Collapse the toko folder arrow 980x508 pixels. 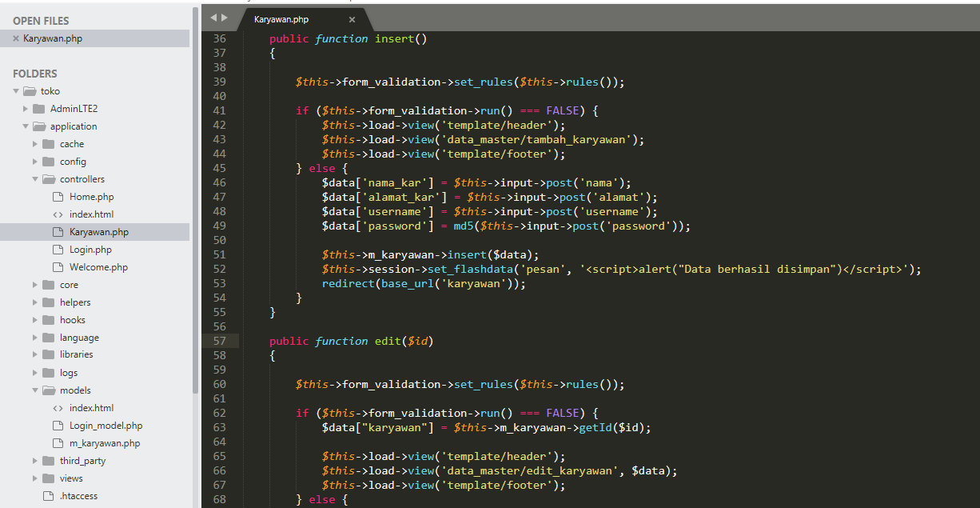pyautogui.click(x=16, y=91)
